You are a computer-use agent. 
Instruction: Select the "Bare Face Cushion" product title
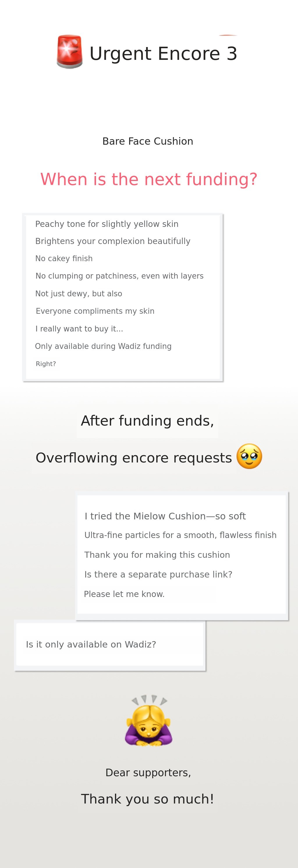click(x=148, y=141)
